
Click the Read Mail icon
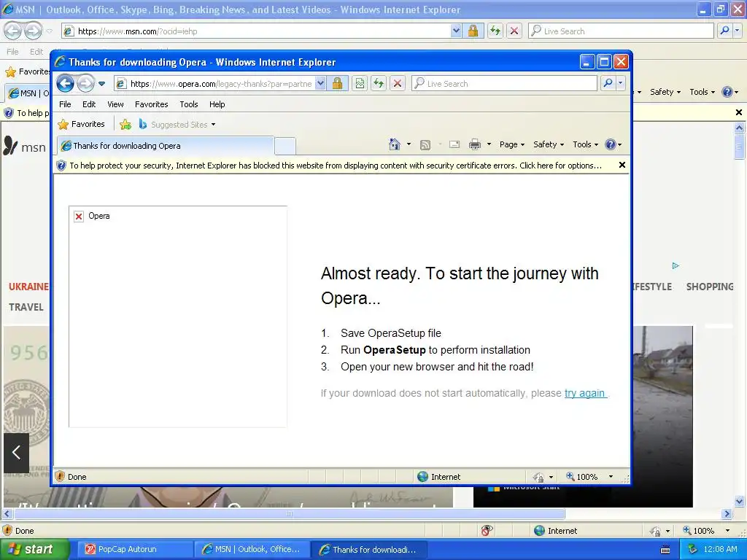pyautogui.click(x=454, y=144)
